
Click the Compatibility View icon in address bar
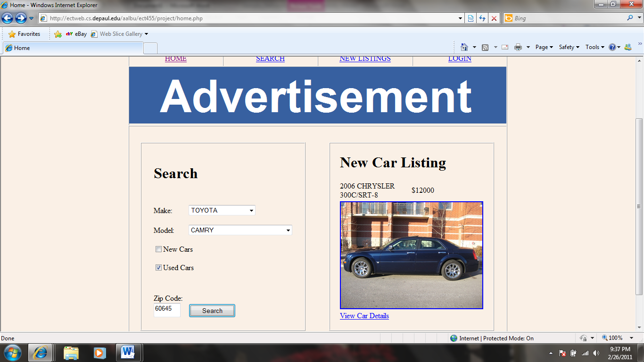(471, 18)
